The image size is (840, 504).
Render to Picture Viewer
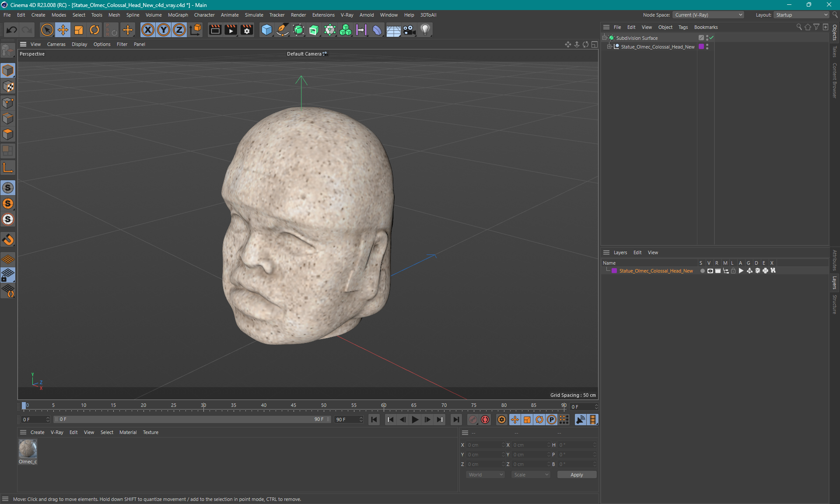(231, 30)
